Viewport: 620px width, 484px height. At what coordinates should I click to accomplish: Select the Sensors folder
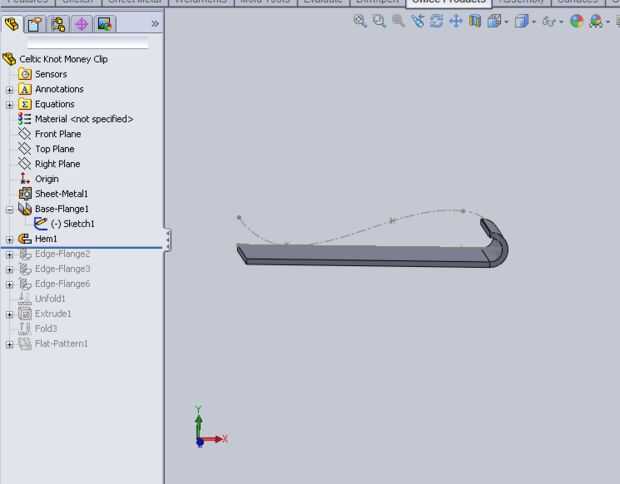click(x=51, y=74)
